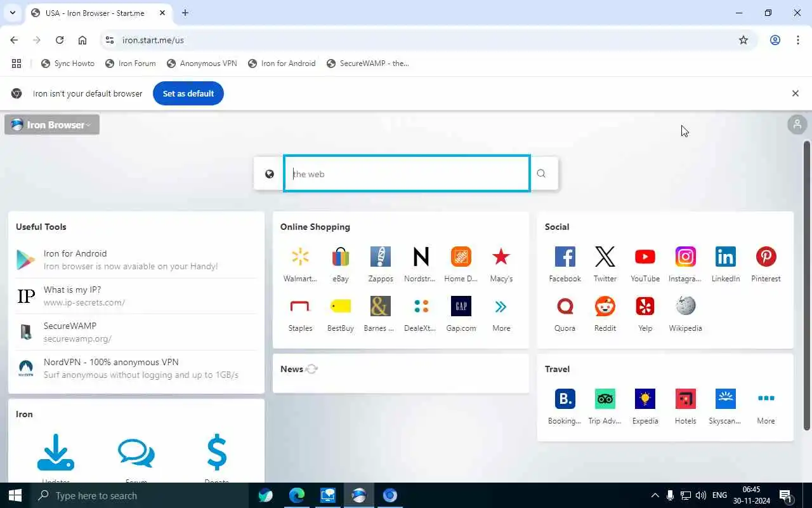812x508 pixels.
Task: Open the Pinterest icon
Action: point(766,257)
